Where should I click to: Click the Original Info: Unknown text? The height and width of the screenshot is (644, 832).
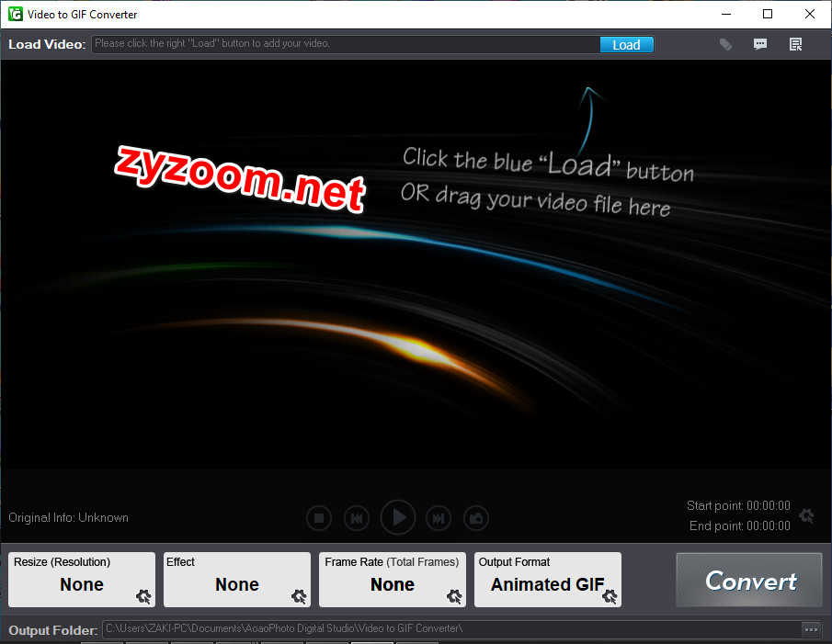(x=68, y=517)
